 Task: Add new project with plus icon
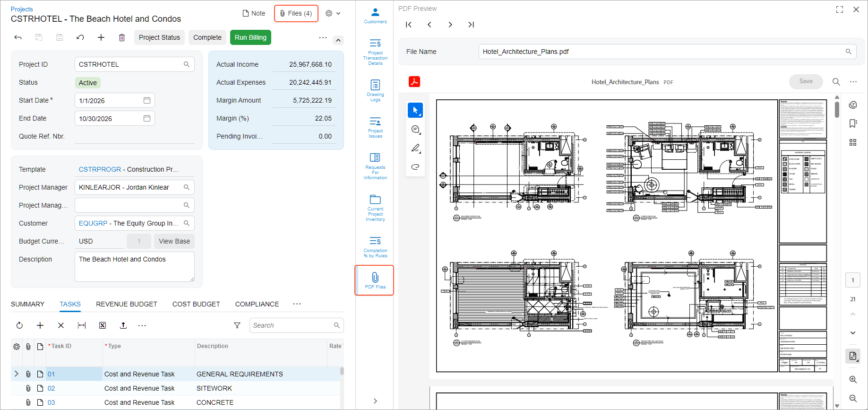[101, 37]
